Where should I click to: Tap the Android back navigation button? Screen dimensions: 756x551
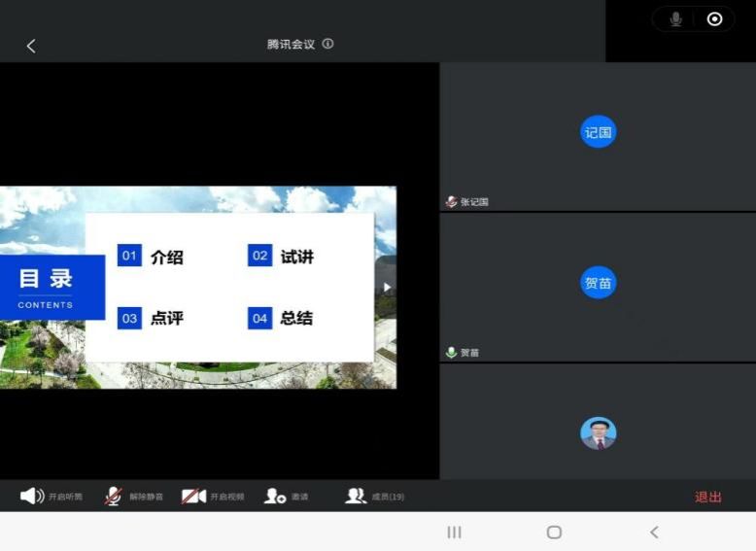pos(654,532)
